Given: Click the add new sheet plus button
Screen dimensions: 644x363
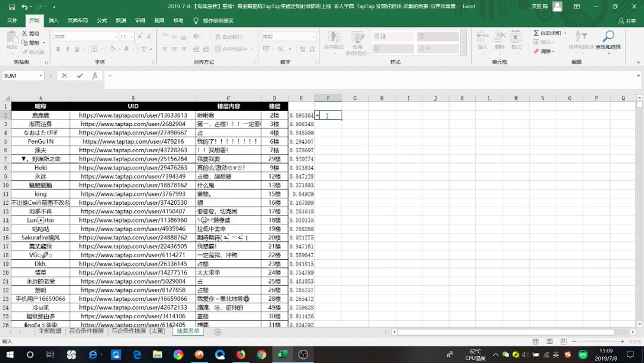Looking at the screenshot, I should [218, 332].
